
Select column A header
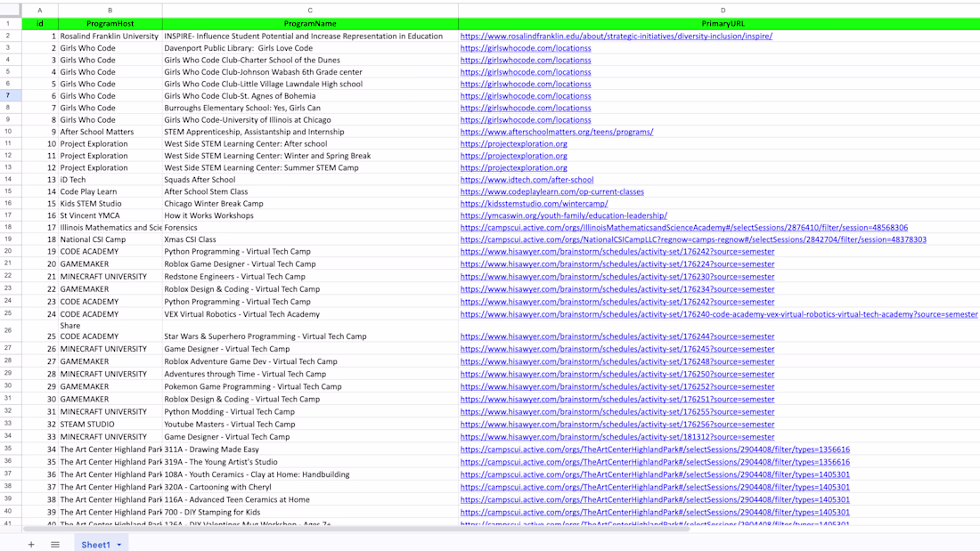[40, 10]
